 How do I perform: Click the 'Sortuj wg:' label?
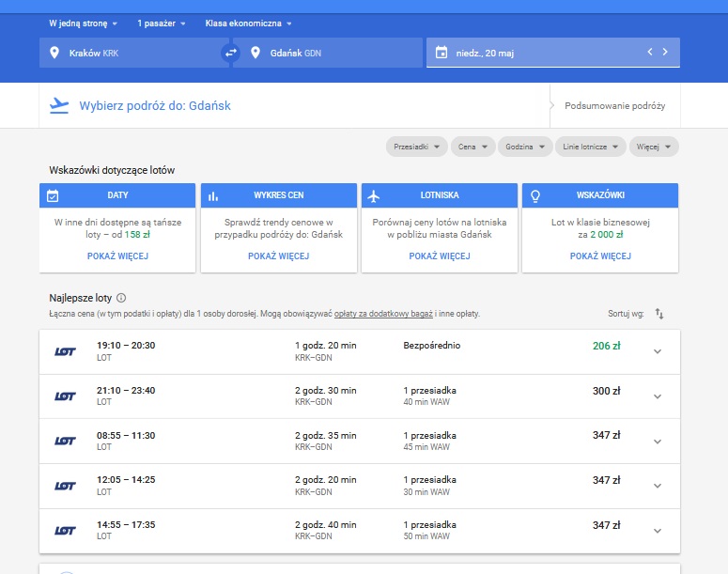click(626, 314)
